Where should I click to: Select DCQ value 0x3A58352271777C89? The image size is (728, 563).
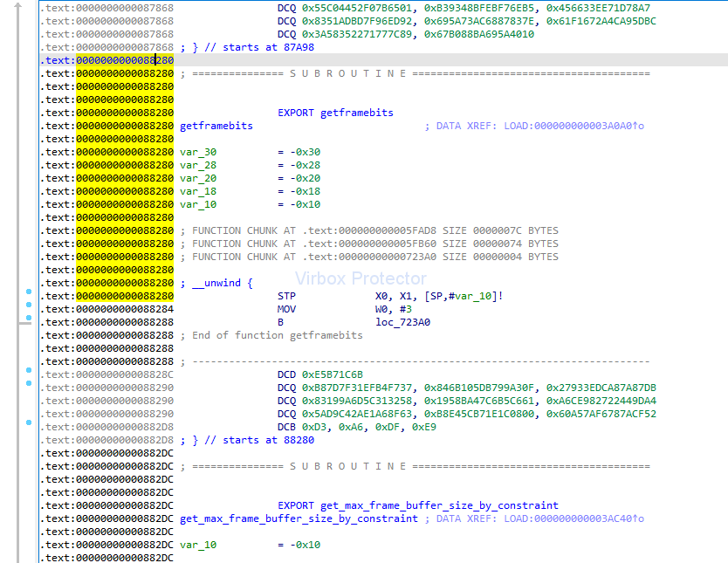click(356, 34)
